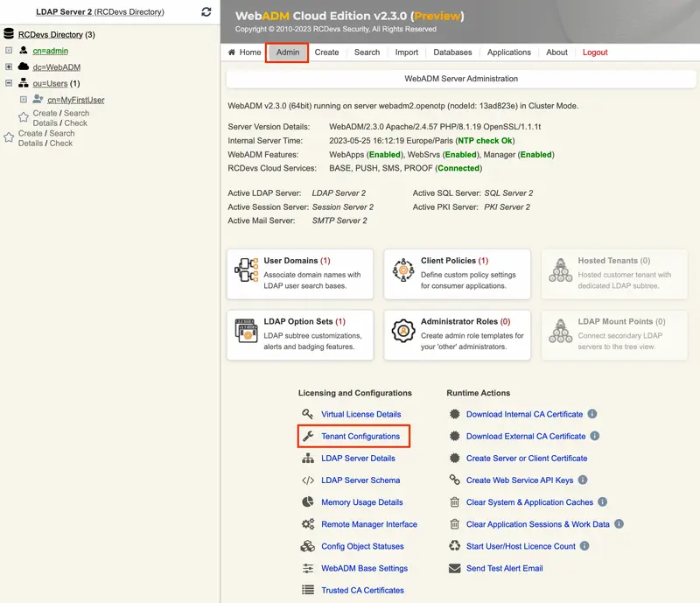Click Check under ou=Users actions
700x603 pixels.
tap(76, 123)
